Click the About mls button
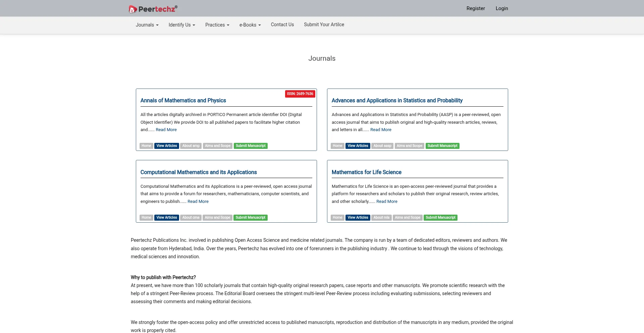This screenshot has height=333, width=644. point(381,218)
